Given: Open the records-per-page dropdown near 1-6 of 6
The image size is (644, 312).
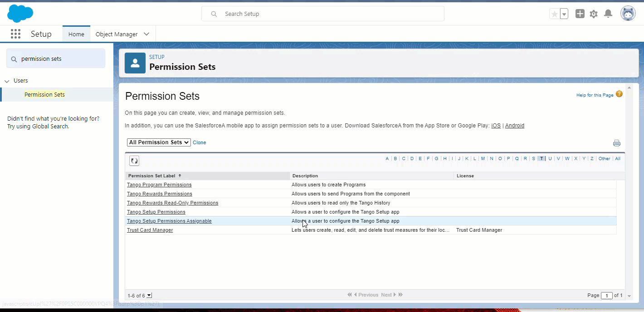Looking at the screenshot, I should (150, 295).
